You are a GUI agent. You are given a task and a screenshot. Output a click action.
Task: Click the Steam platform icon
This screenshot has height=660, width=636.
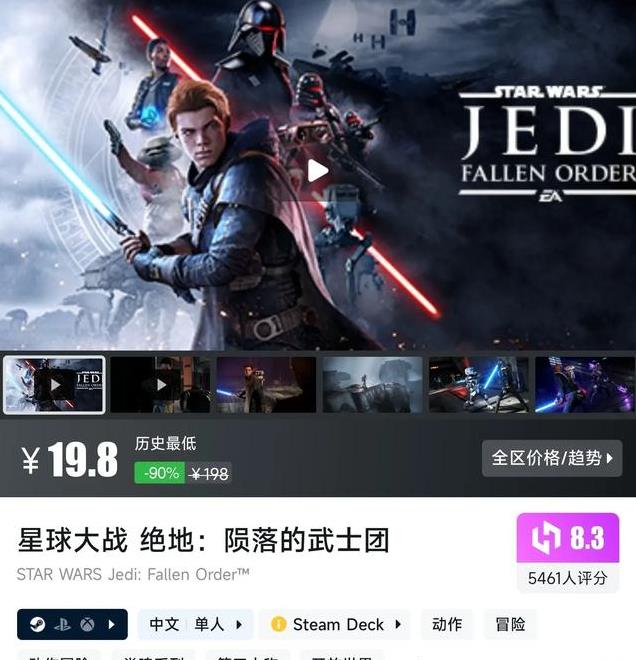point(38,624)
